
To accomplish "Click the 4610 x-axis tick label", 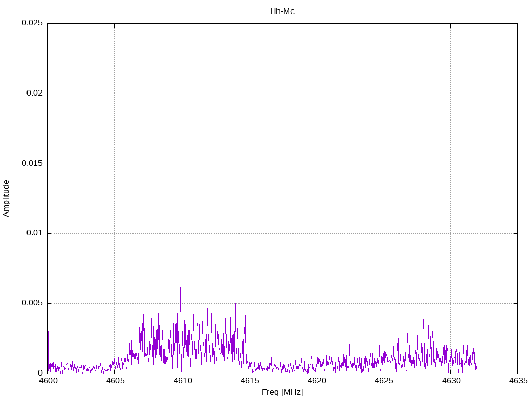I will (182, 381).
